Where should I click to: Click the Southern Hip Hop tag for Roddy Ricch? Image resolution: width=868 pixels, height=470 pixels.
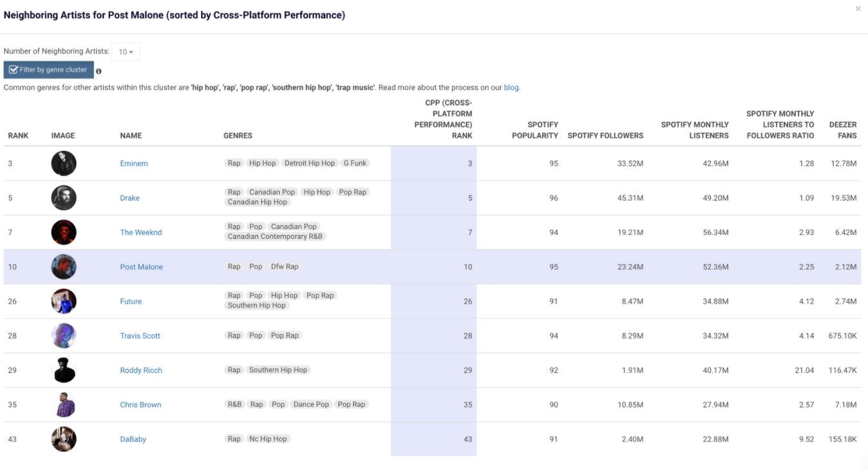pyautogui.click(x=278, y=370)
